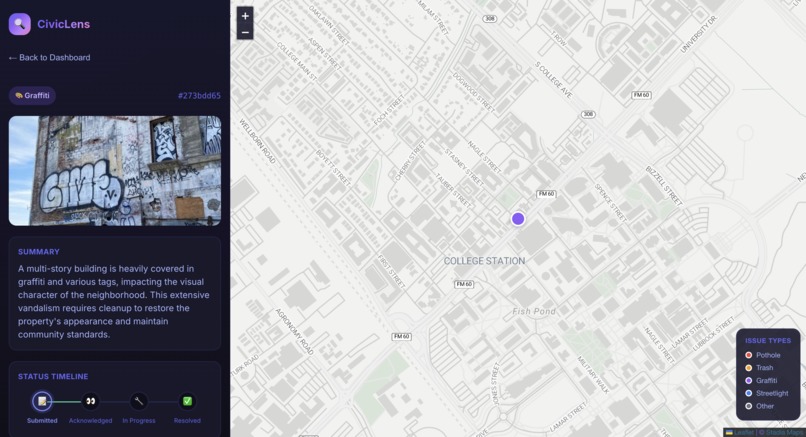Screen dimensions: 806x437
Task: Click the Streetlight legend label
Action: pyautogui.click(x=772, y=393)
